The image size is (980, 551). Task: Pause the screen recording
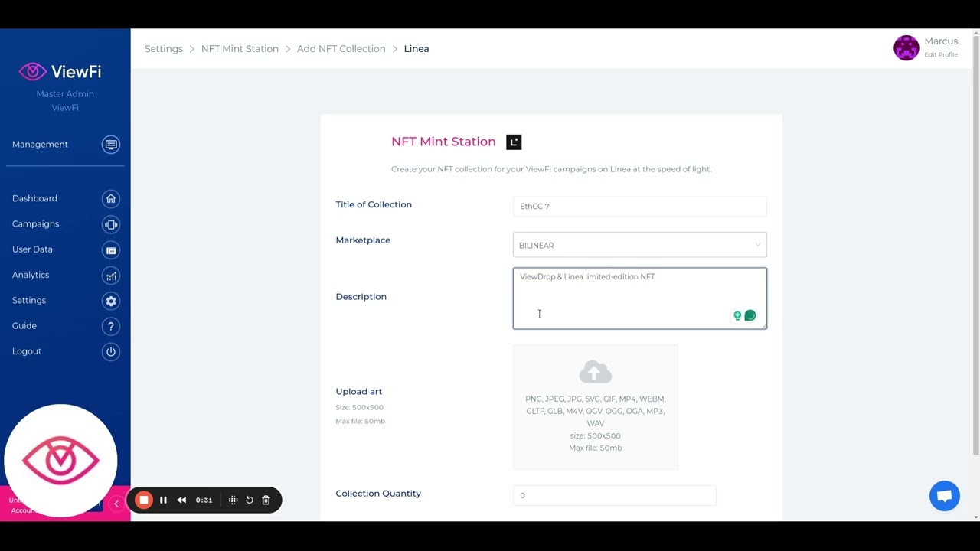[163, 500]
